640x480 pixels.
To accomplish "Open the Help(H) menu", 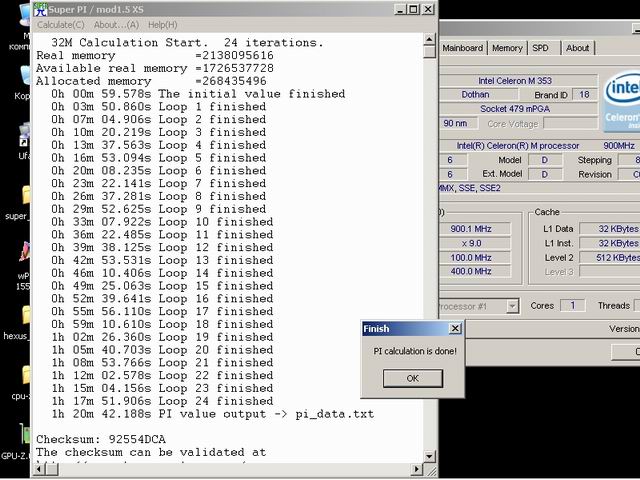I will pyautogui.click(x=162, y=25).
